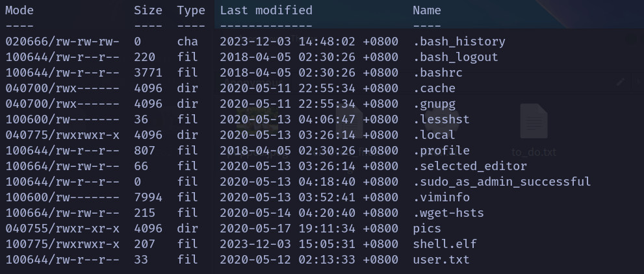This screenshot has height=274, width=644.
Task: Click the Last modified column header
Action: click(266, 10)
